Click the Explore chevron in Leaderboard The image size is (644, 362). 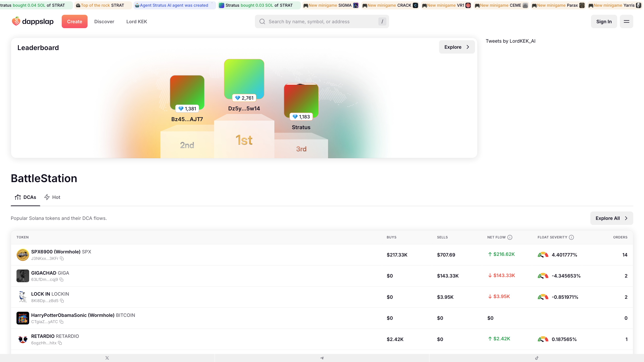click(468, 47)
